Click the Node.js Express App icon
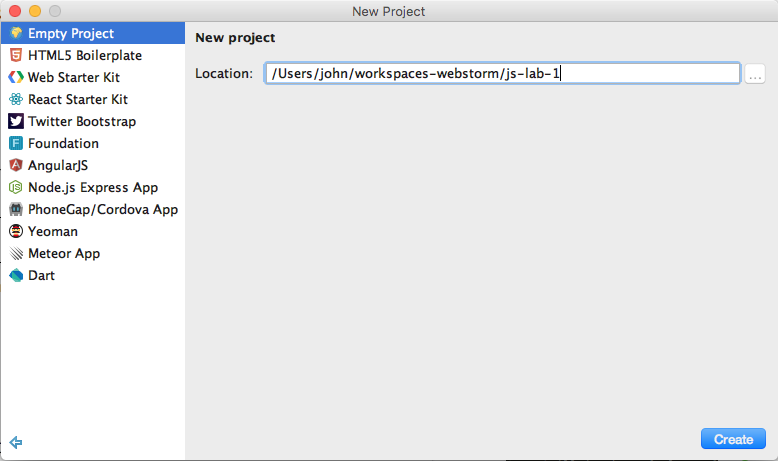This screenshot has width=778, height=461. tap(16, 187)
